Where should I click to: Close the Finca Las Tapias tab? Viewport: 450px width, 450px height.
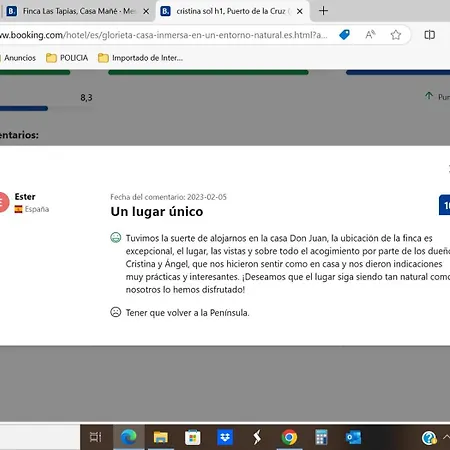point(146,12)
